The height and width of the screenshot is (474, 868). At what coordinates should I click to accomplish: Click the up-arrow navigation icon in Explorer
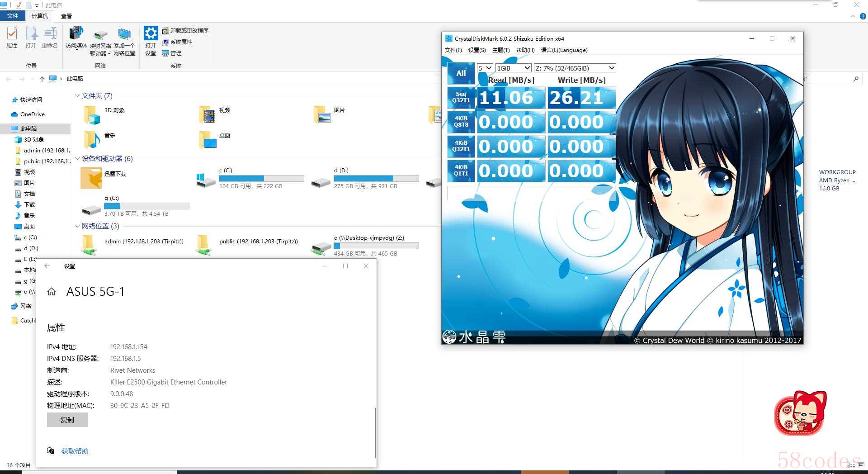[x=42, y=79]
